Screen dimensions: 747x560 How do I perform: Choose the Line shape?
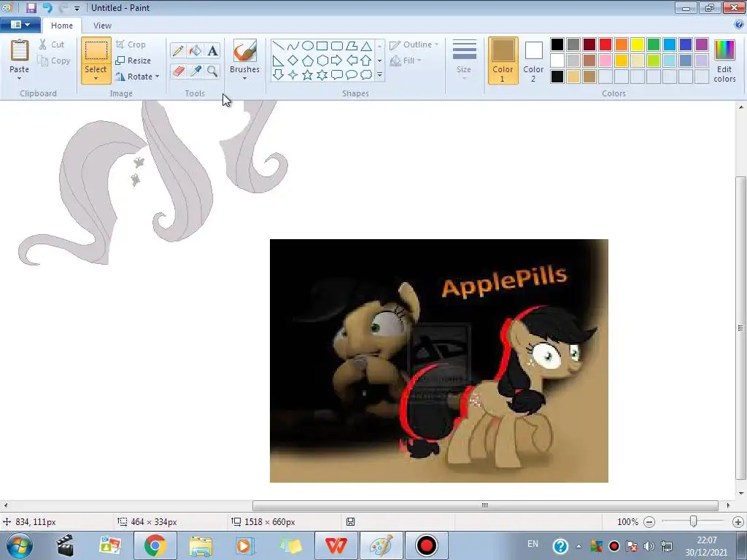(x=278, y=46)
